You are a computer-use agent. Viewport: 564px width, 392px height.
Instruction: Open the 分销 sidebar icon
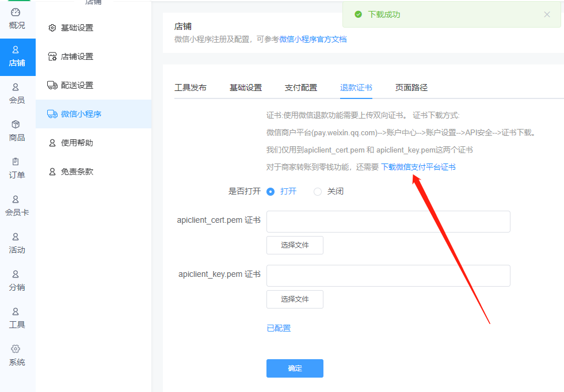point(16,274)
